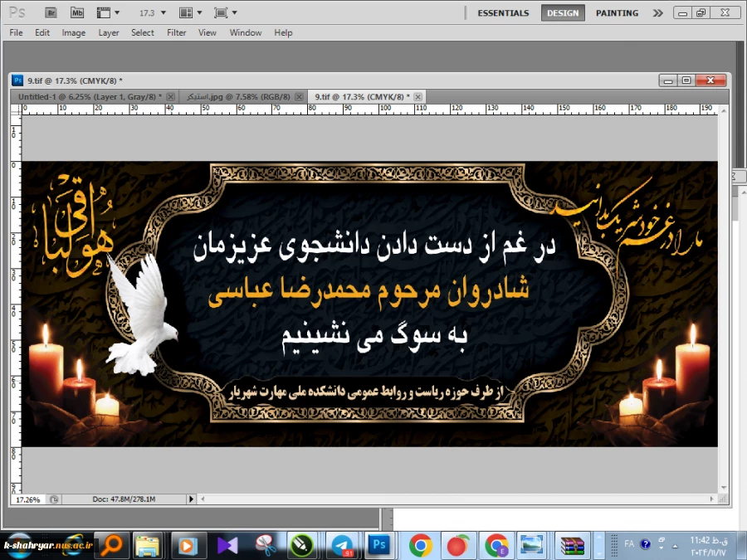Launch Adobe Bridge from the application bar
The image size is (747, 560).
point(50,12)
